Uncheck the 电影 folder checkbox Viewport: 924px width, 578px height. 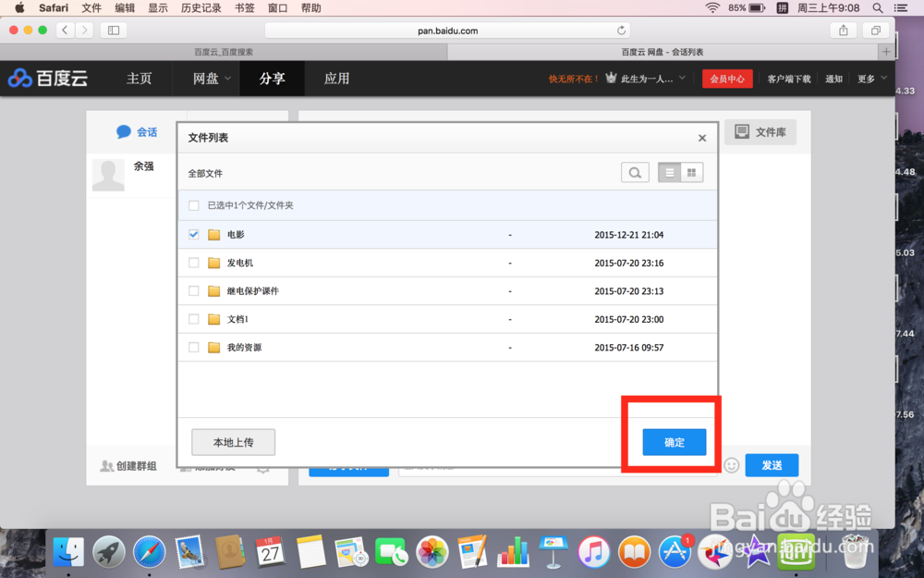(x=193, y=234)
